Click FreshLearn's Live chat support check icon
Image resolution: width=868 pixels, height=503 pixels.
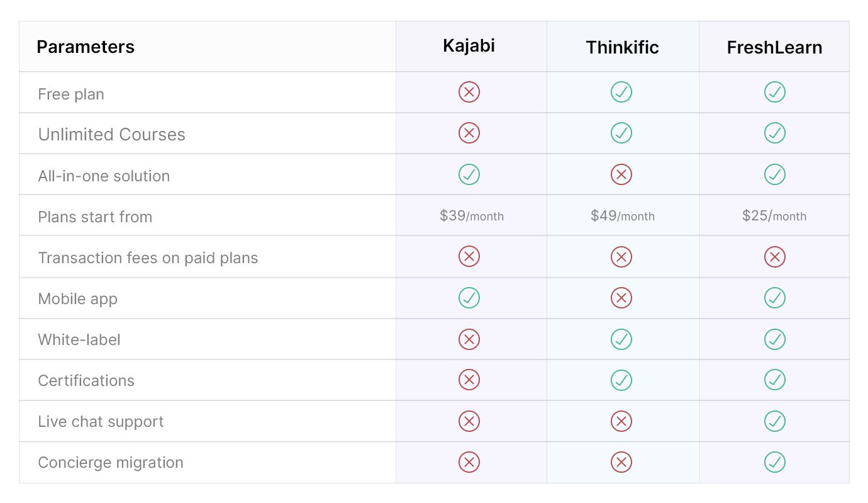click(x=774, y=421)
